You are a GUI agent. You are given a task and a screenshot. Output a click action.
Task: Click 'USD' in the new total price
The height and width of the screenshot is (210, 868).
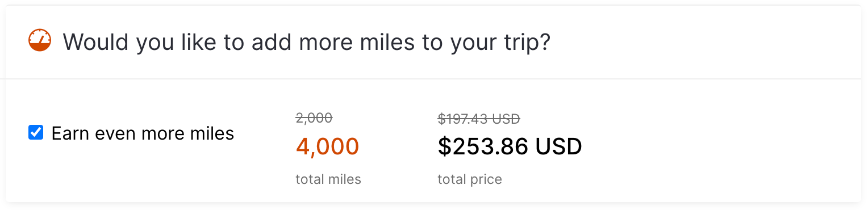(558, 146)
